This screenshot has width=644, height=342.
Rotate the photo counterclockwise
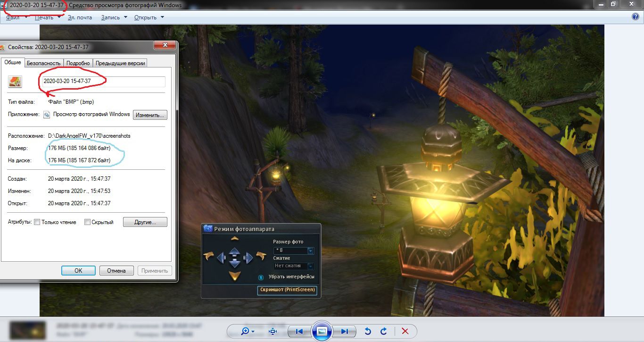[368, 331]
